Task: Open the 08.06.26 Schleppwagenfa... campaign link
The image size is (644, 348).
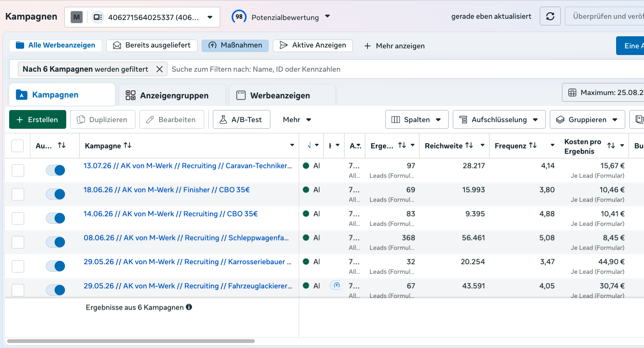Action: pyautogui.click(x=186, y=238)
